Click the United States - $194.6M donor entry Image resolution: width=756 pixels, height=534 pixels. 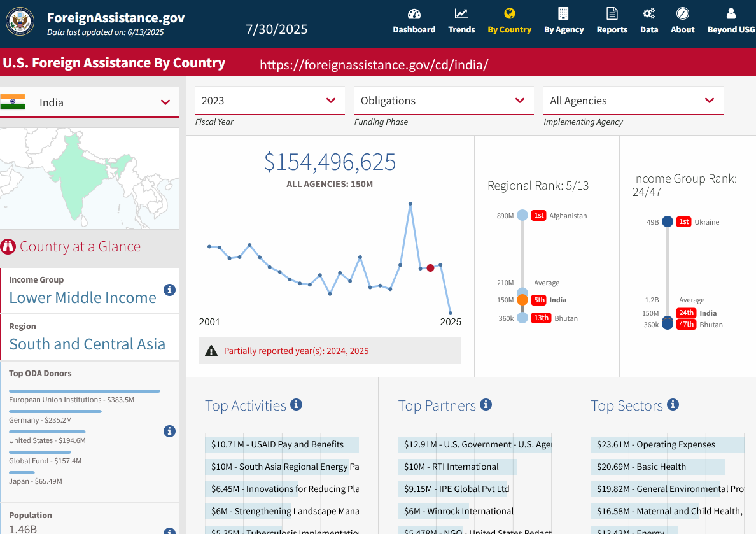tap(47, 440)
